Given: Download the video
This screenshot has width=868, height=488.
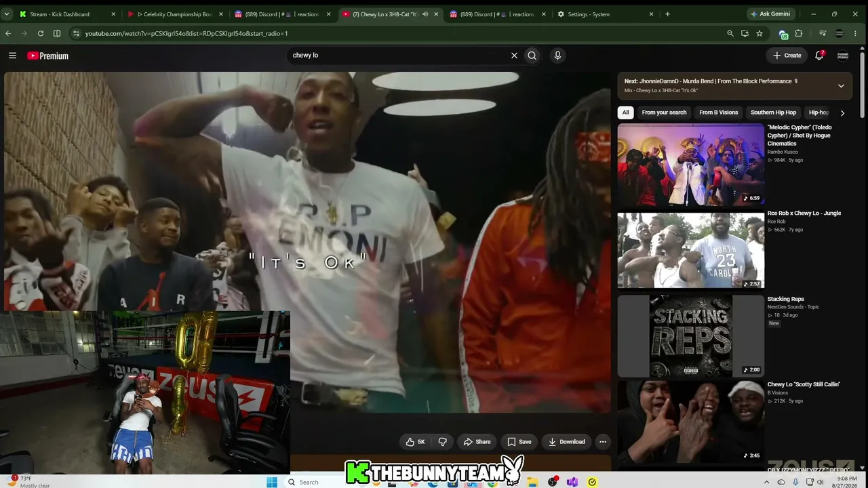Looking at the screenshot, I should pyautogui.click(x=566, y=442).
